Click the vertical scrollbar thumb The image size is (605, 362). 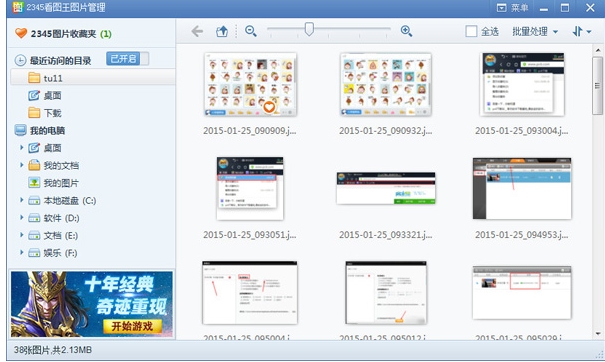[x=598, y=85]
